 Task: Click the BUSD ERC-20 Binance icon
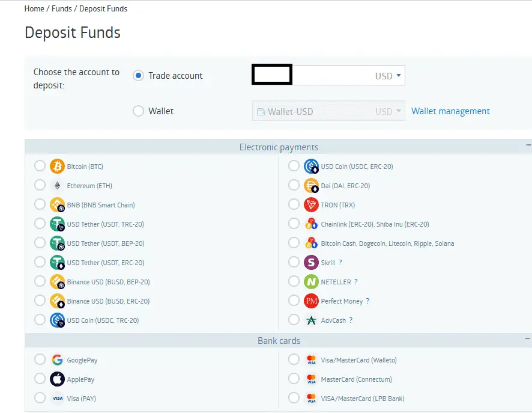coord(57,301)
